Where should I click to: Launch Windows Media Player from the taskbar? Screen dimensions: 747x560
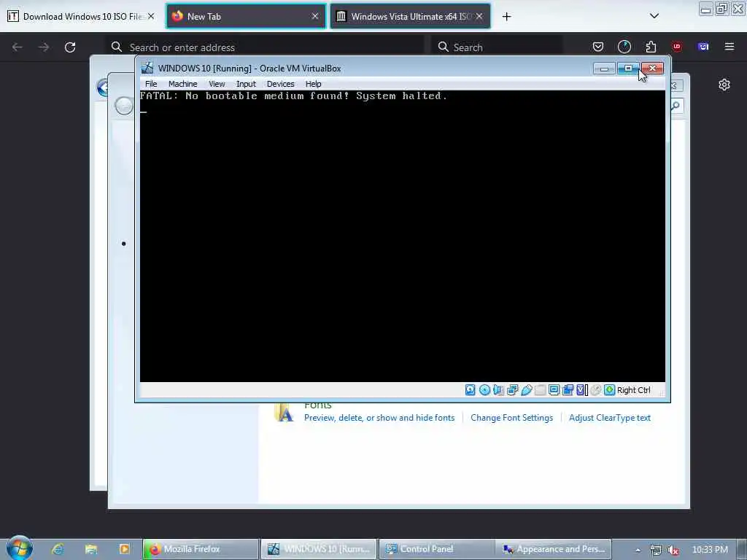pyautogui.click(x=124, y=549)
